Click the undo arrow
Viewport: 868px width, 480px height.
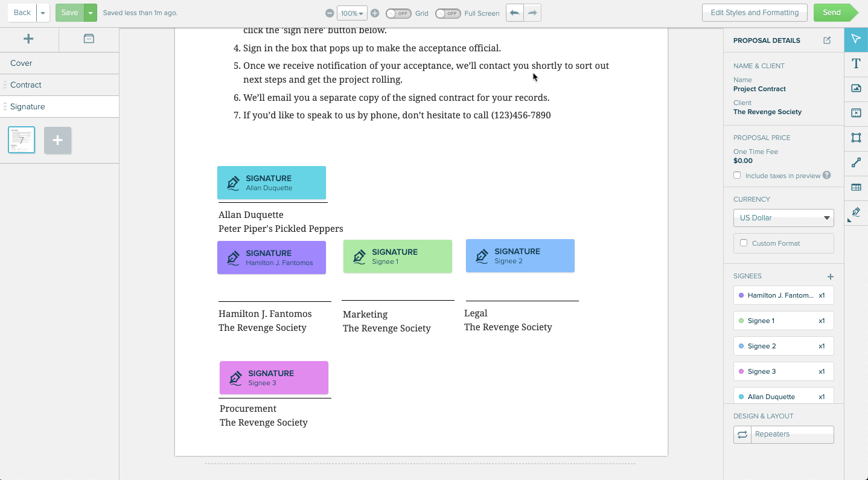[515, 13]
